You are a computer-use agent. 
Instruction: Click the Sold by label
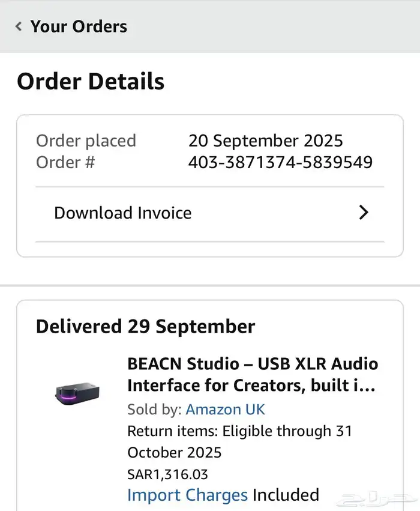point(155,410)
